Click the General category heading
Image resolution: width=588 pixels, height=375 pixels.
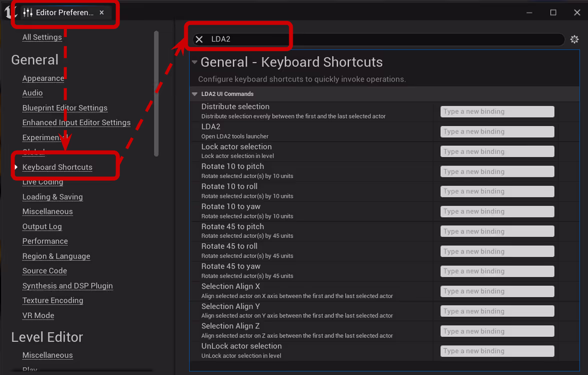[x=35, y=59]
